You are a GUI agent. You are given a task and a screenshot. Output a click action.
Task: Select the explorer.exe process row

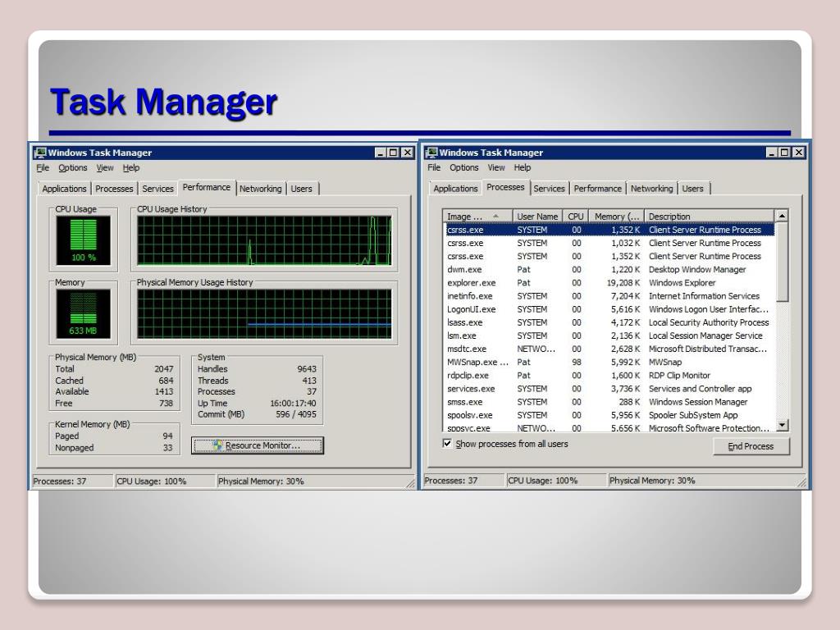click(609, 283)
